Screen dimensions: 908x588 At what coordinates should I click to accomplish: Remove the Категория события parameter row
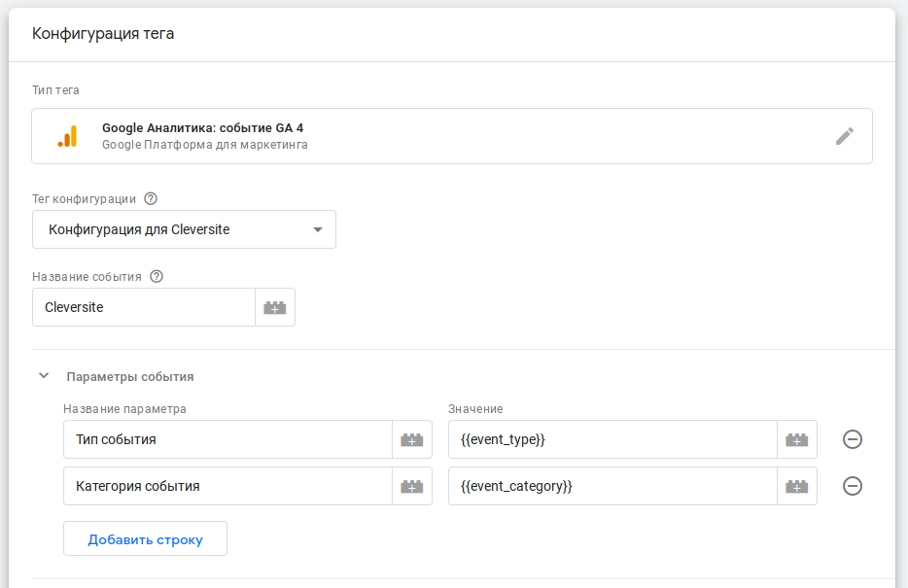click(853, 486)
